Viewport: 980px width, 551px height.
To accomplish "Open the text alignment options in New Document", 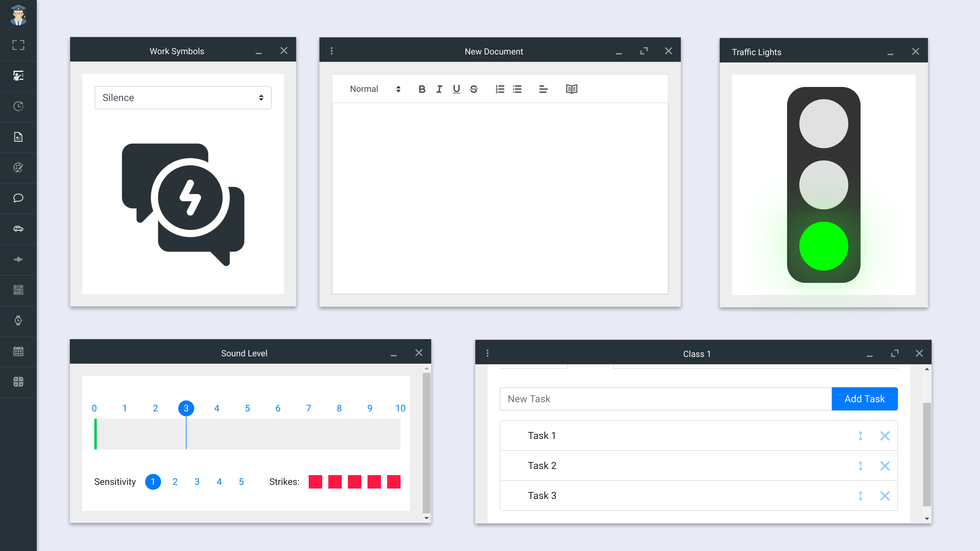I will pyautogui.click(x=543, y=89).
